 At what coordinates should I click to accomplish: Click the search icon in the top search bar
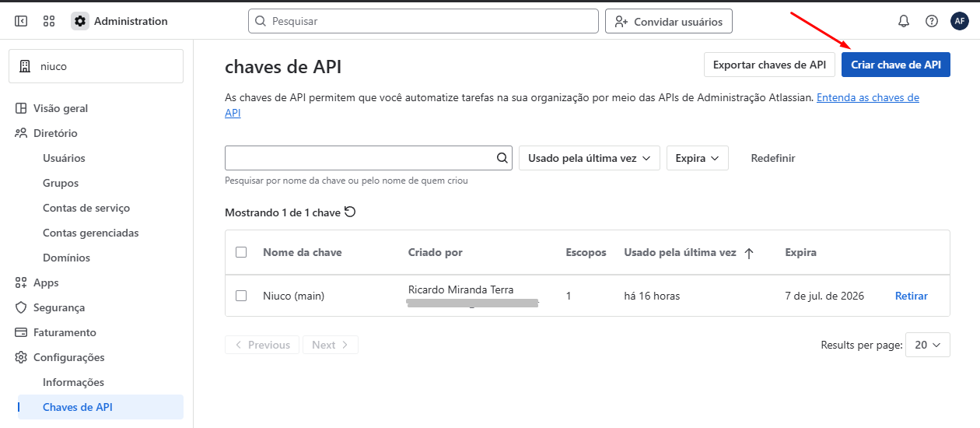(x=261, y=21)
